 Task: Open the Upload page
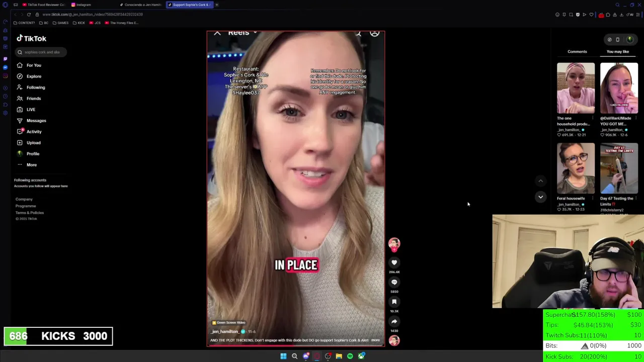pos(29,143)
